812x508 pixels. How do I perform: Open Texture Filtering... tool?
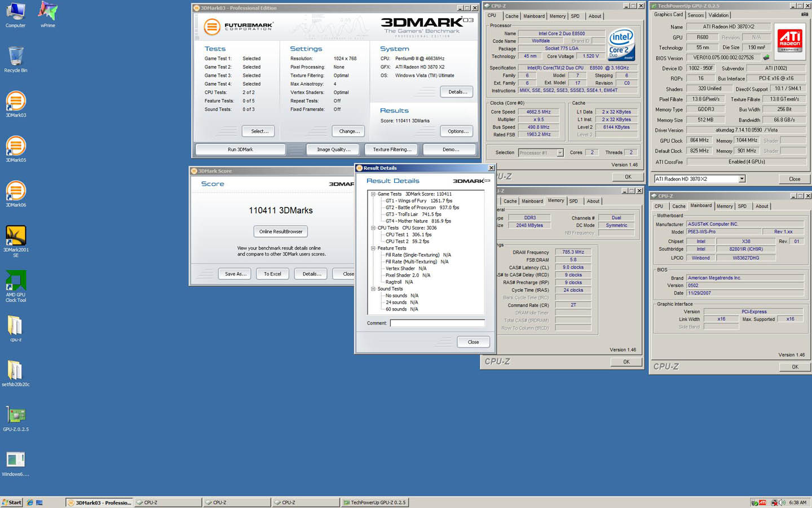click(392, 150)
